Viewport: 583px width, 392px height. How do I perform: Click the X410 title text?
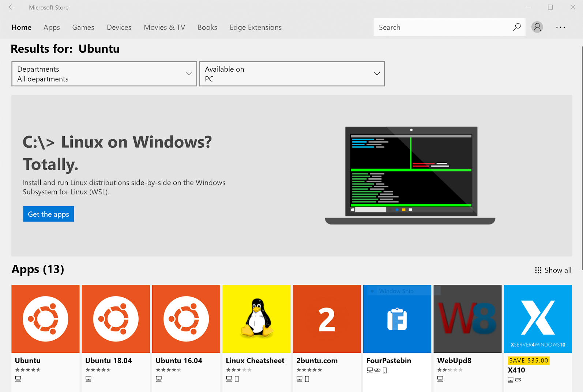[516, 370]
